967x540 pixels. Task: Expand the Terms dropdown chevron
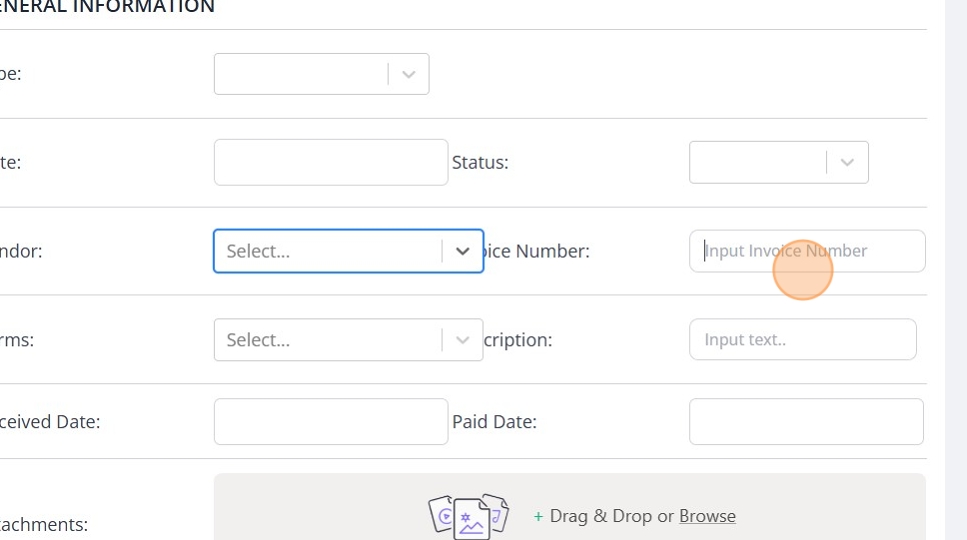(462, 340)
